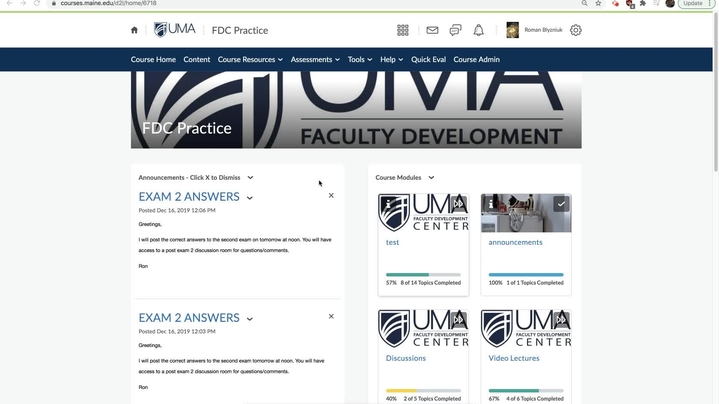Click the "Posted Dec 16, 2019 12:03 PM" text

pos(177,332)
